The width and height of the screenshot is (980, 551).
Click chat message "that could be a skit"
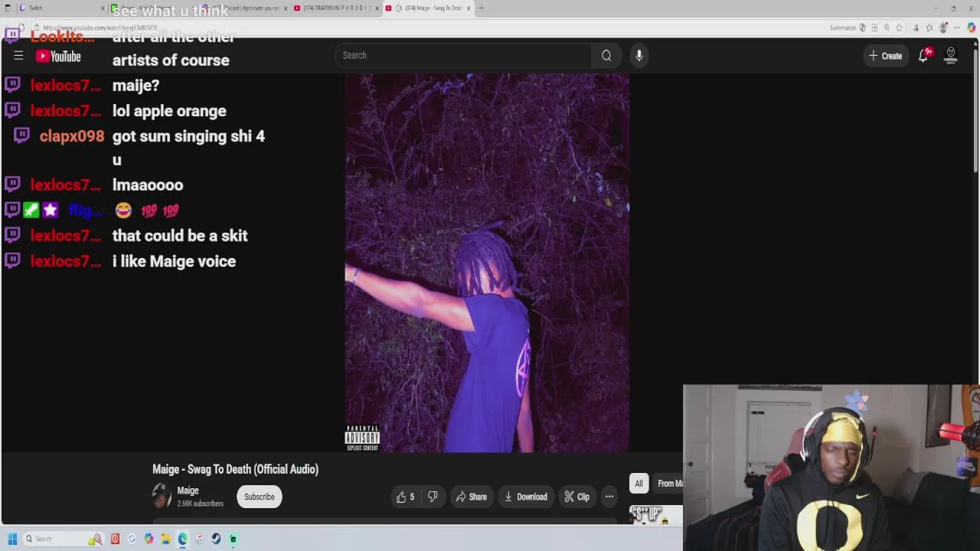click(180, 236)
